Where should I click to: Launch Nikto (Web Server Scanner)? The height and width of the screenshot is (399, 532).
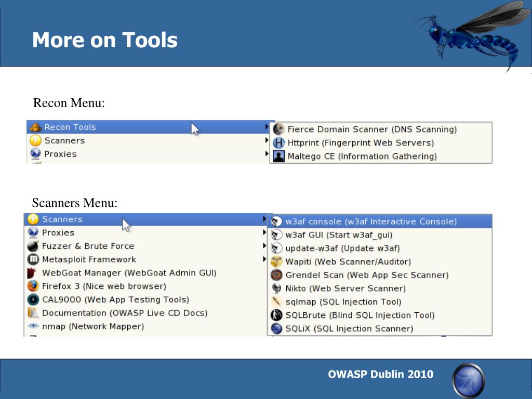coord(380,288)
